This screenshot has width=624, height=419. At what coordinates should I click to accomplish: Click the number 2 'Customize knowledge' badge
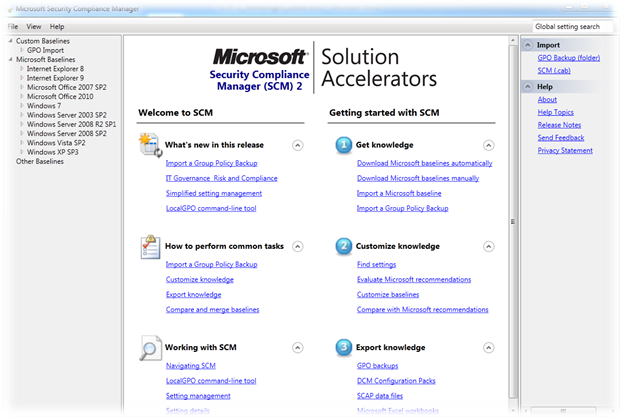(x=342, y=246)
